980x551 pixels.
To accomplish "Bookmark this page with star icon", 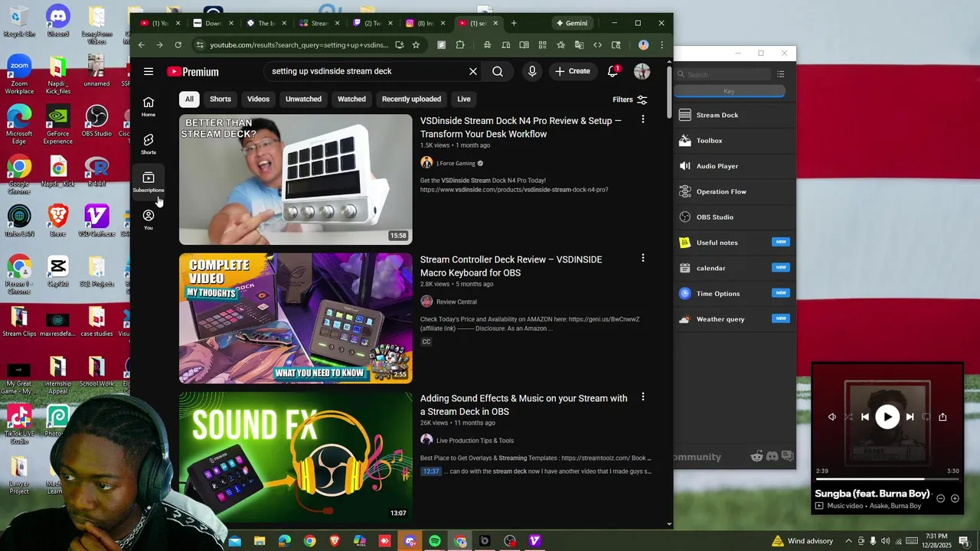I will [416, 45].
